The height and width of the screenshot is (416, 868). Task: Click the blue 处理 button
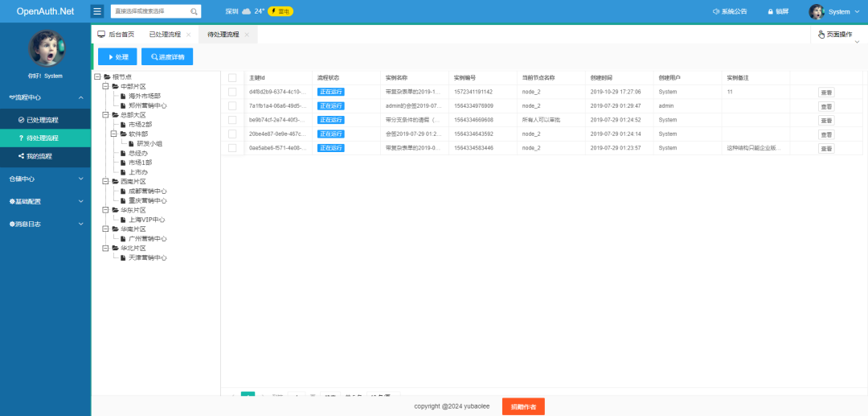click(117, 57)
